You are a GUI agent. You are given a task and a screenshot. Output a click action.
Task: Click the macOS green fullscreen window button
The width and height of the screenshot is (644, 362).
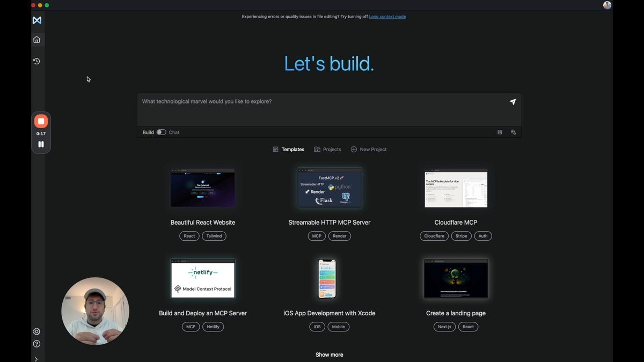coord(47,5)
